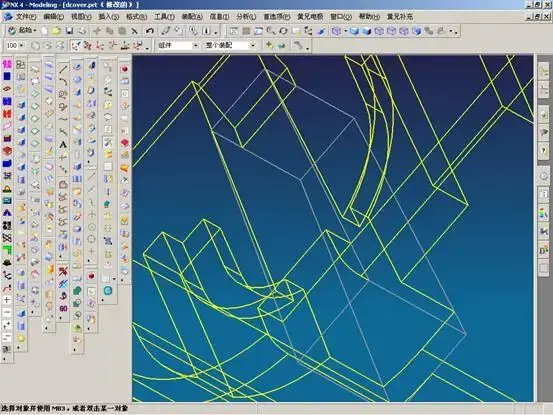Click the solid blue square icon
Image resolution: width=553 pixels, height=415 pixels.
tap(7, 77)
